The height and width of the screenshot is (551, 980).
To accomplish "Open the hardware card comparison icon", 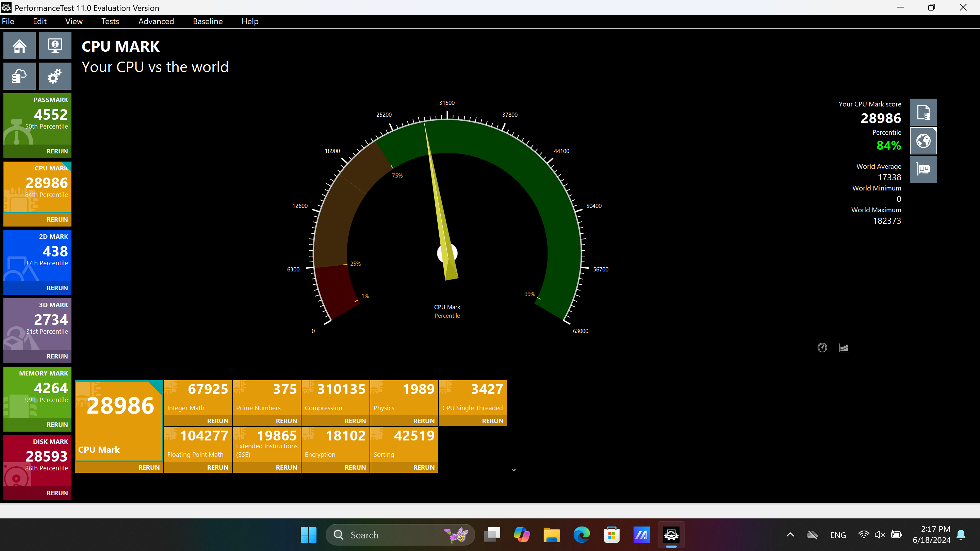I will (923, 169).
